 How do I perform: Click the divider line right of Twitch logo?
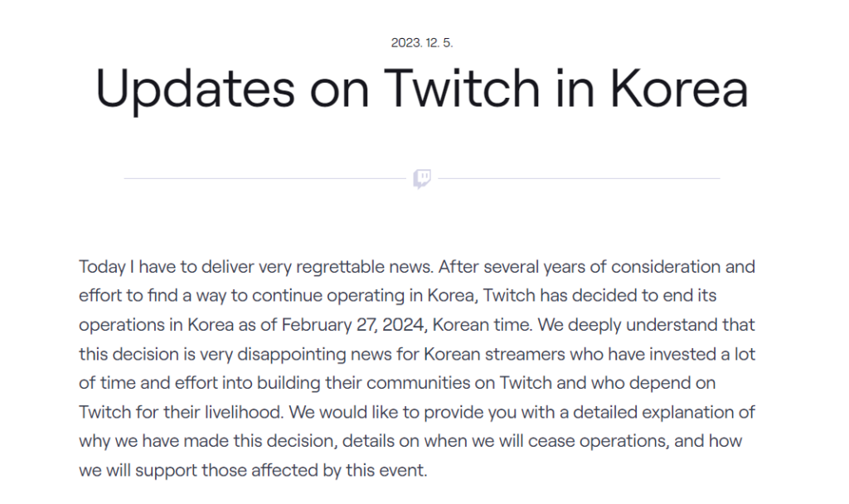579,178
